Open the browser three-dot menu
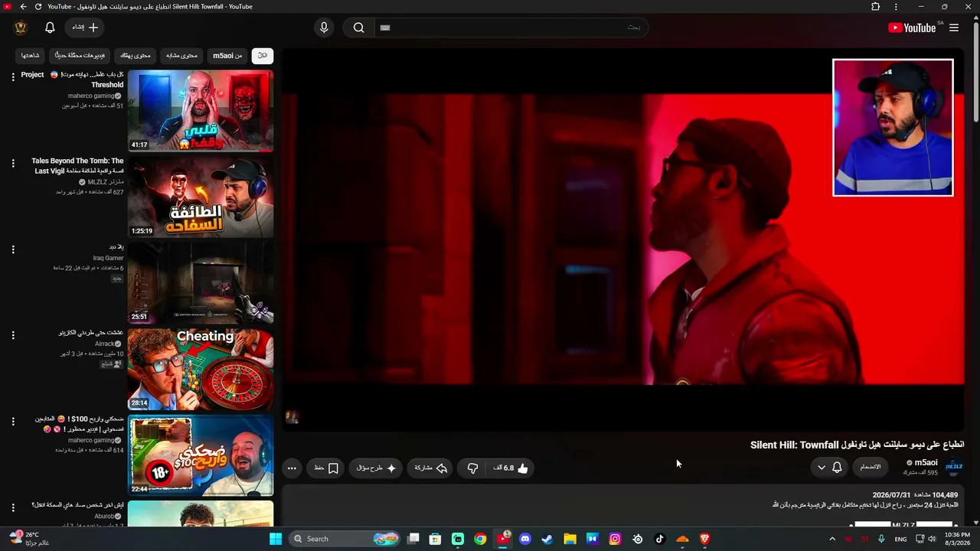The height and width of the screenshot is (551, 980). click(x=896, y=7)
